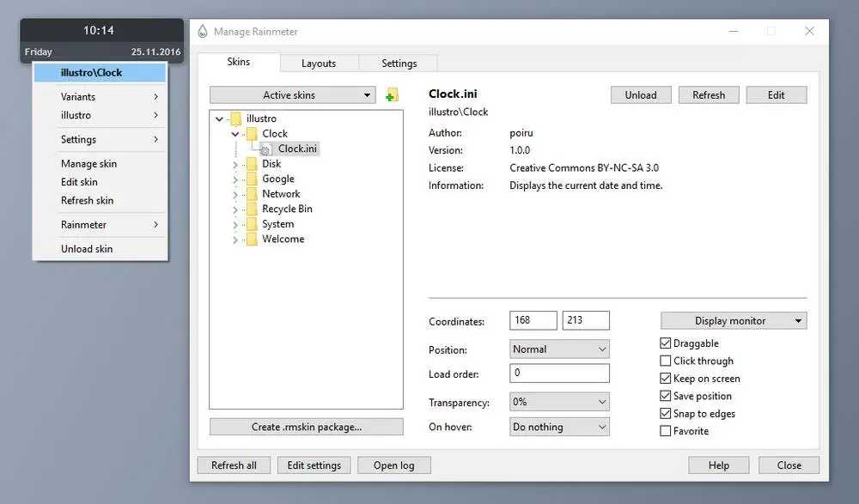
Task: Toggle Keep on screen checkbox
Action: coord(666,379)
